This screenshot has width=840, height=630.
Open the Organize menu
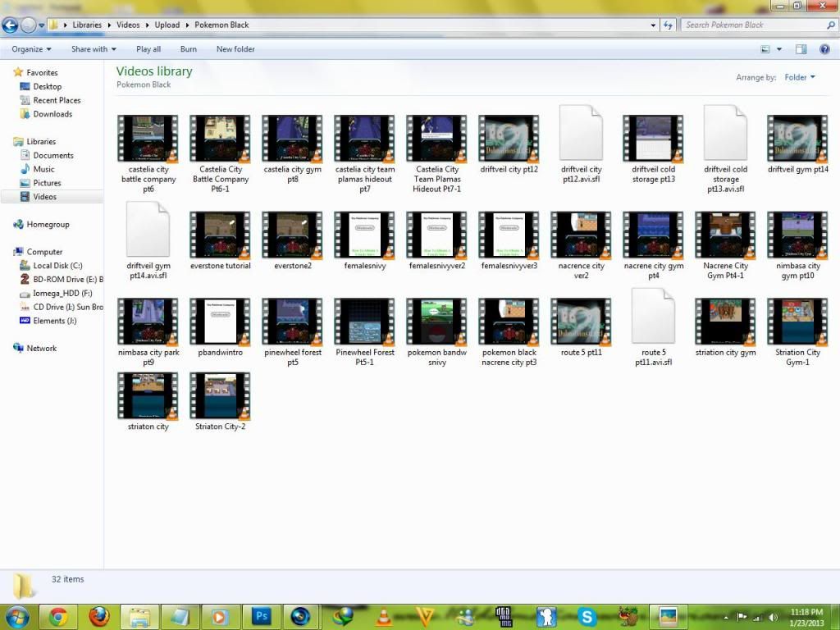32,48
